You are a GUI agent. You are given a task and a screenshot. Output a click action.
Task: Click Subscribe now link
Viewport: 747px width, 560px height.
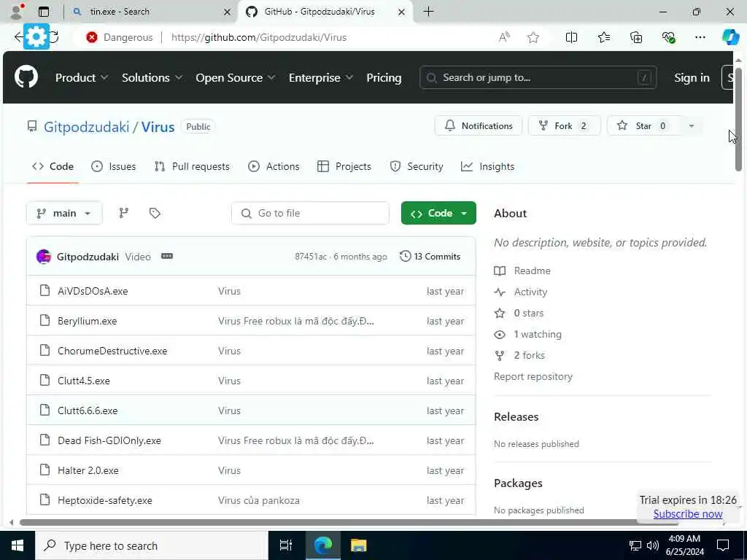687,514
